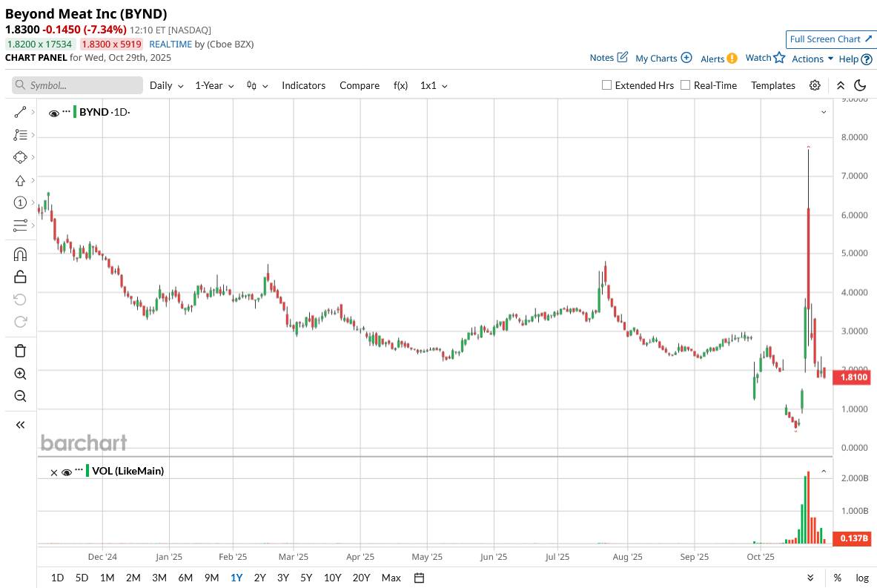
Task: Open the Fibonacci tools group
Action: click(20, 135)
